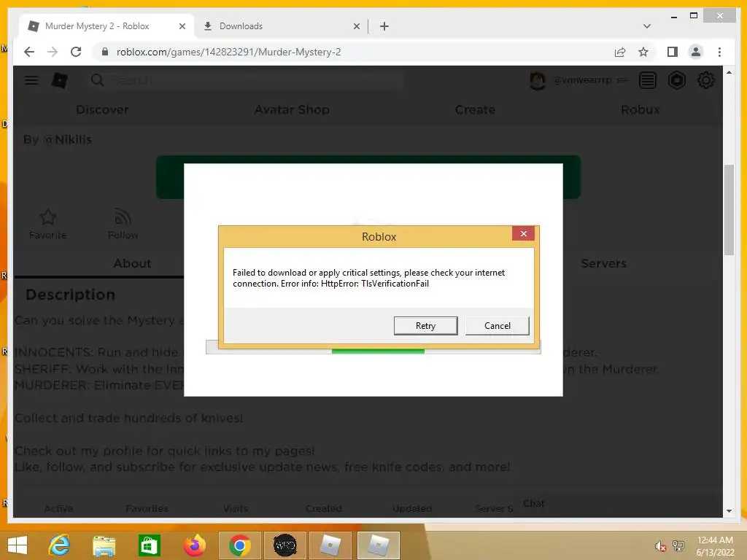Image resolution: width=747 pixels, height=560 pixels.
Task: Click the muted volume tray icon
Action: coord(660,545)
